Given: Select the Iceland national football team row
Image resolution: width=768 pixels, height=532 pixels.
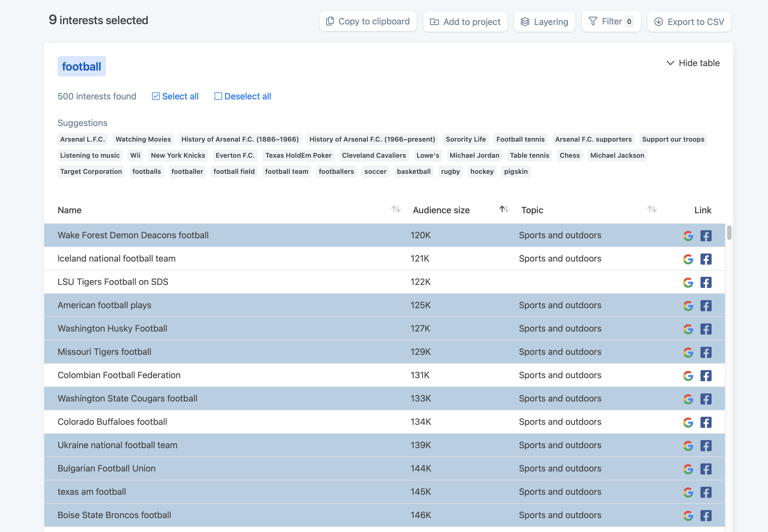Looking at the screenshot, I should coord(385,258).
